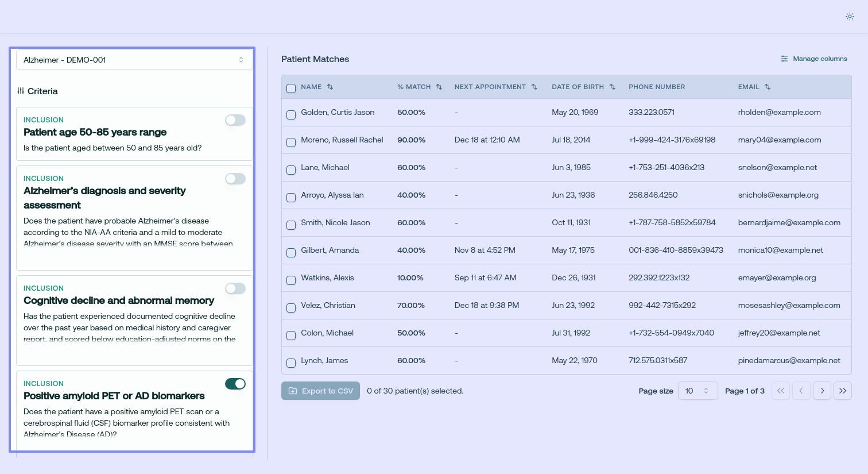The width and height of the screenshot is (868, 474).
Task: Open the Alzheimer - DEMO-001 trial dropdown
Action: [134, 60]
